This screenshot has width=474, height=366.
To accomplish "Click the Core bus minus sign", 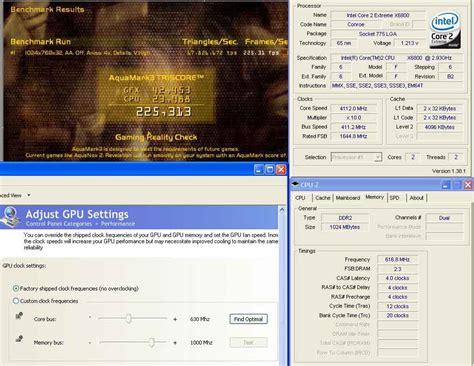I will coord(90,317).
